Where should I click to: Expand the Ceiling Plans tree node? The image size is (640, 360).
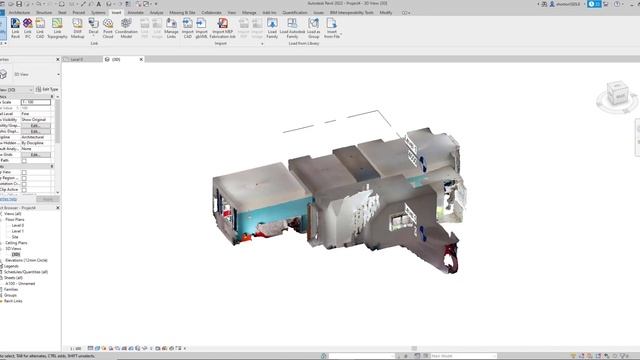tap(2, 243)
